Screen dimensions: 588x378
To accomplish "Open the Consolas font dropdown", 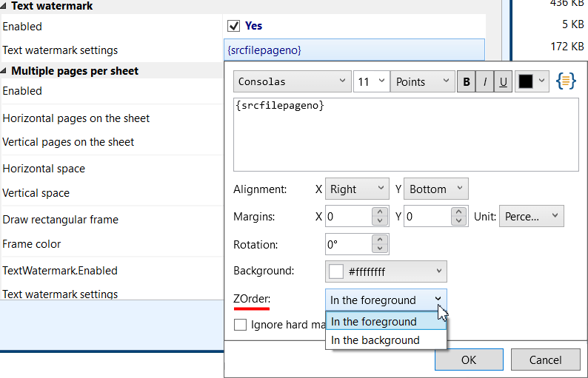I will pos(292,82).
